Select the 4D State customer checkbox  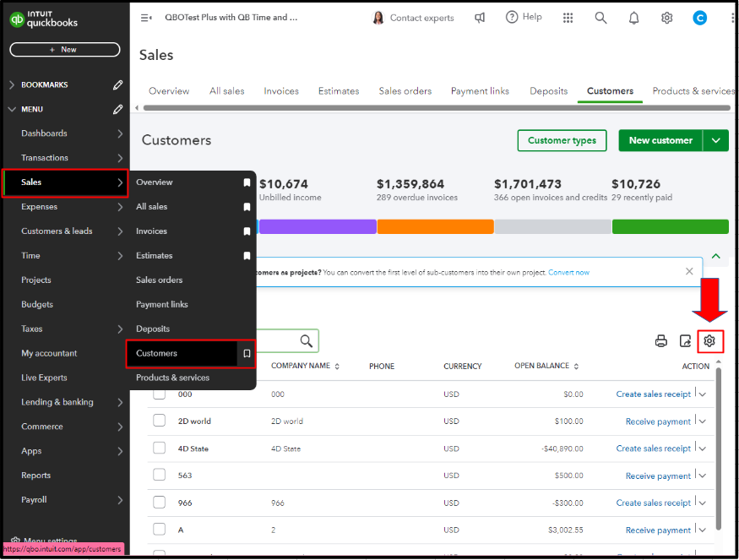click(160, 448)
